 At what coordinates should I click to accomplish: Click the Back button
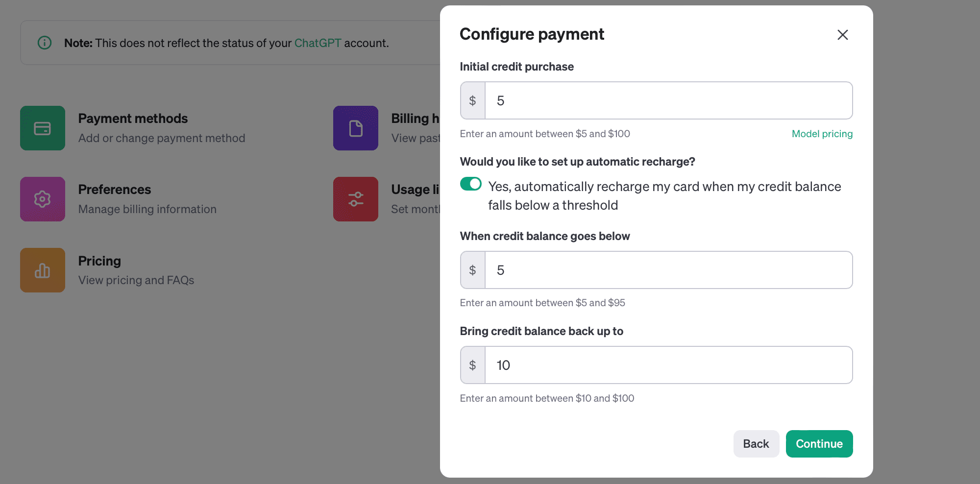click(756, 444)
